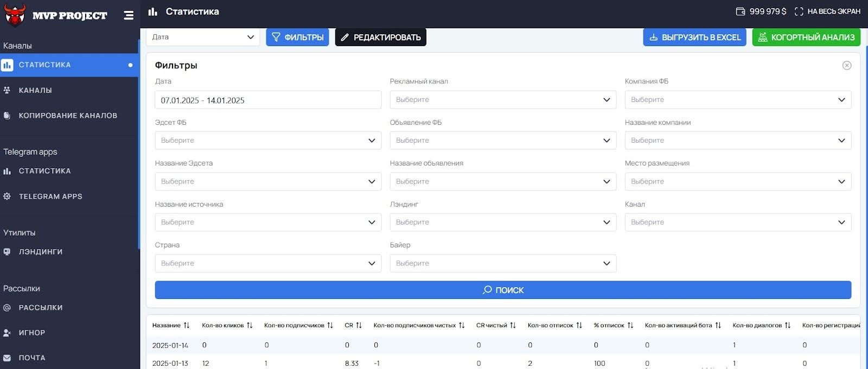Sort by Кол-во отписок column arrows

click(x=579, y=326)
